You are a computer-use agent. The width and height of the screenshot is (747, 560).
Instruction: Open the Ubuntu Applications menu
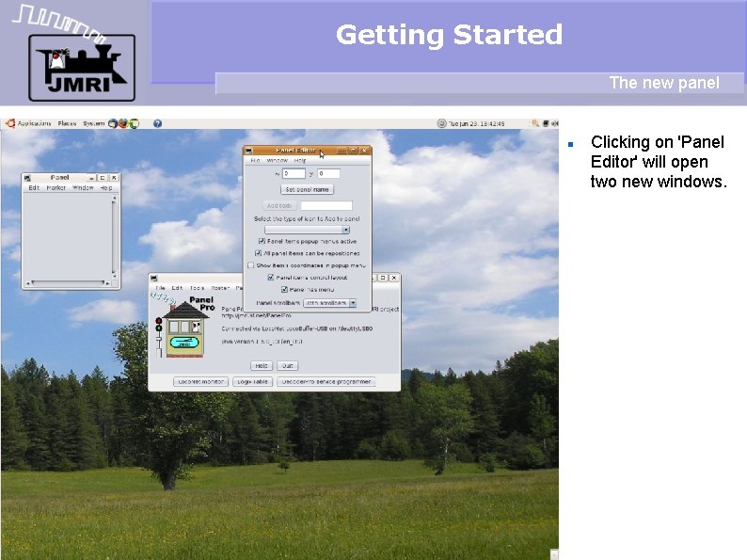click(x=28, y=123)
